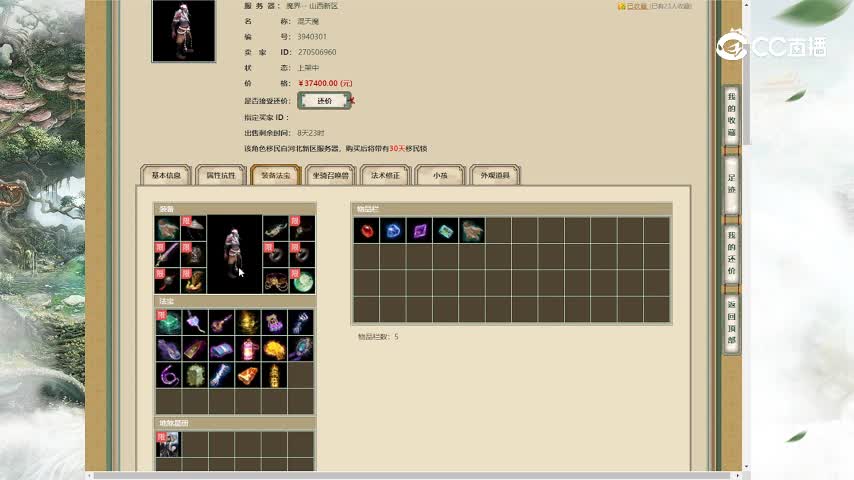The image size is (854, 480).
Task: Click the green stone seal treasure
Action: click(x=195, y=375)
